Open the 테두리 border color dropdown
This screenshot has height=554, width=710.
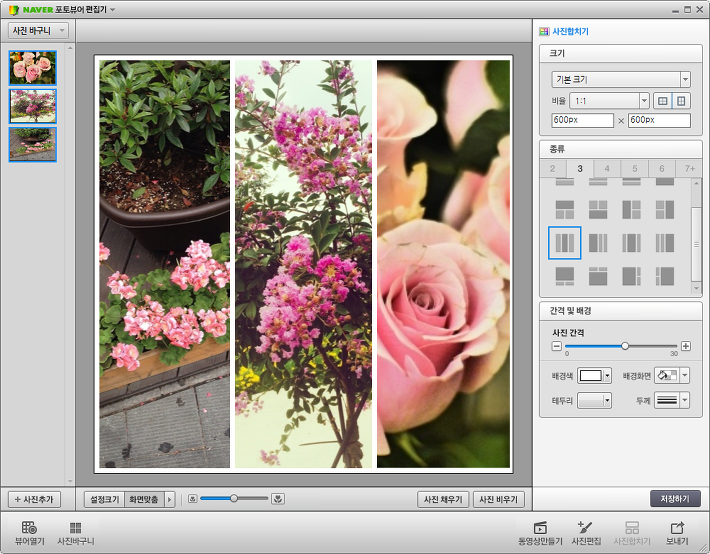click(607, 400)
